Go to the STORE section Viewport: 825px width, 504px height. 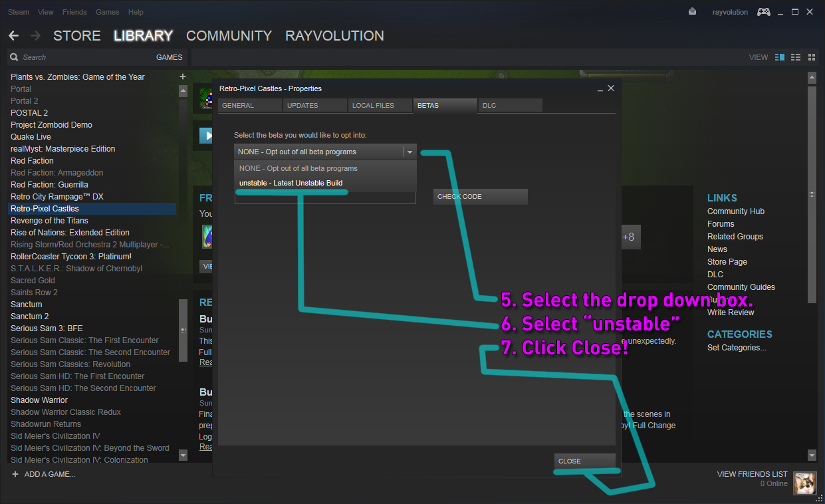tap(77, 36)
